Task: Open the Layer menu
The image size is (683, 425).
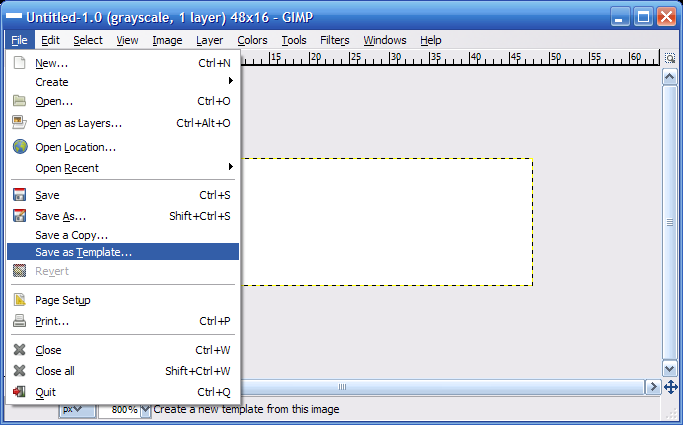Action: point(210,40)
